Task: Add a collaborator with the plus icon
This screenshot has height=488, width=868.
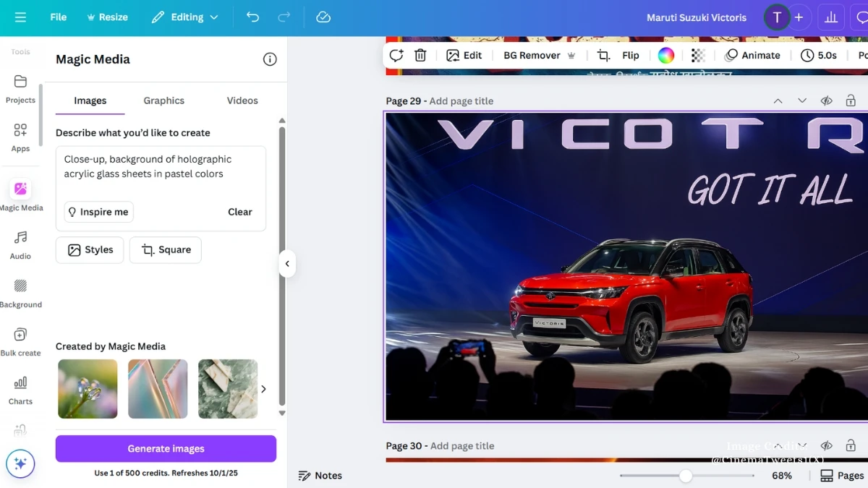Action: pyautogui.click(x=799, y=17)
